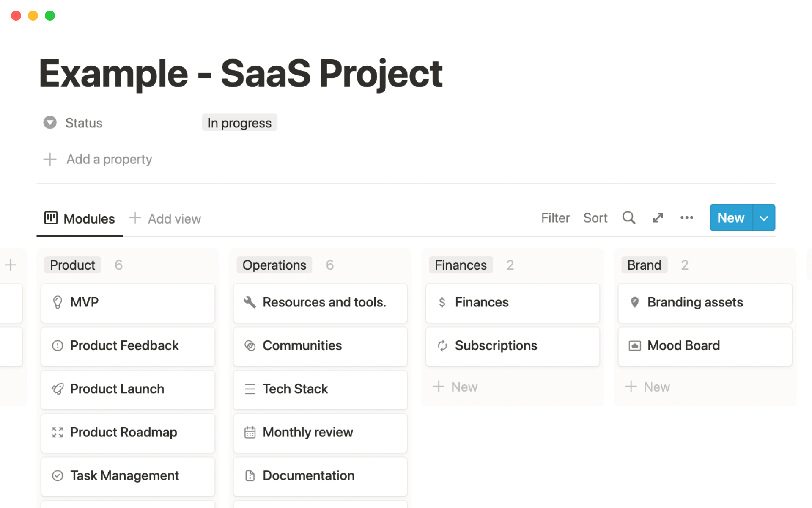The image size is (812, 508).
Task: Open the Task Management card
Action: (124, 475)
